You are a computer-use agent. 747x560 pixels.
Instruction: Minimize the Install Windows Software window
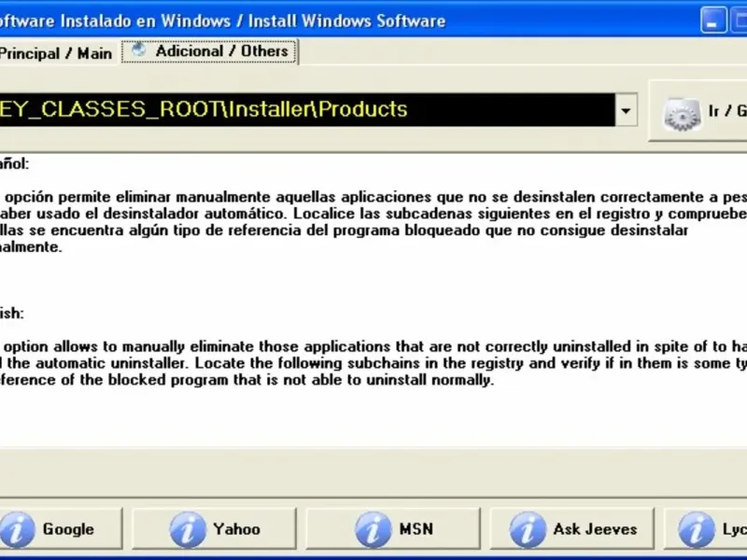coord(713,20)
